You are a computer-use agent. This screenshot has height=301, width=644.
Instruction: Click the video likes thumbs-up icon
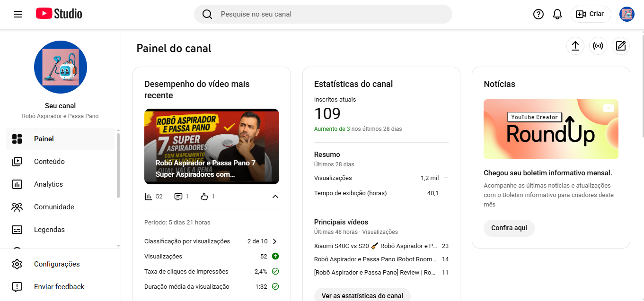pyautogui.click(x=204, y=197)
